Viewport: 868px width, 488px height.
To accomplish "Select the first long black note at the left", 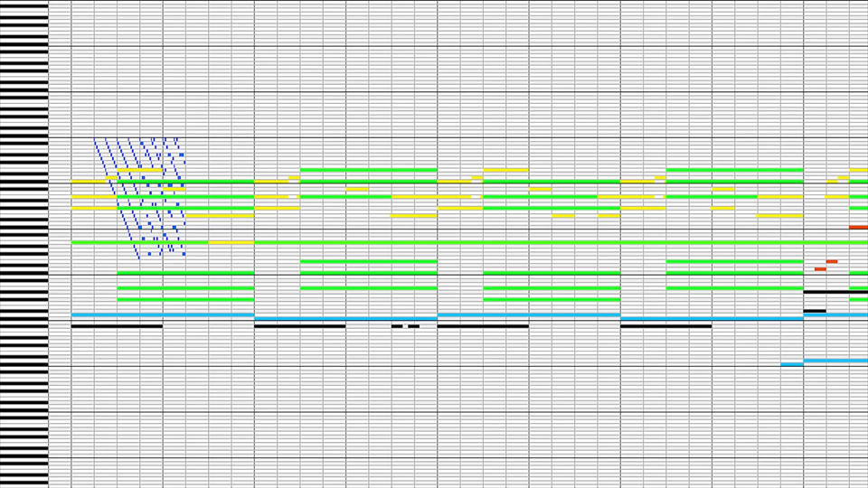I will pos(117,326).
